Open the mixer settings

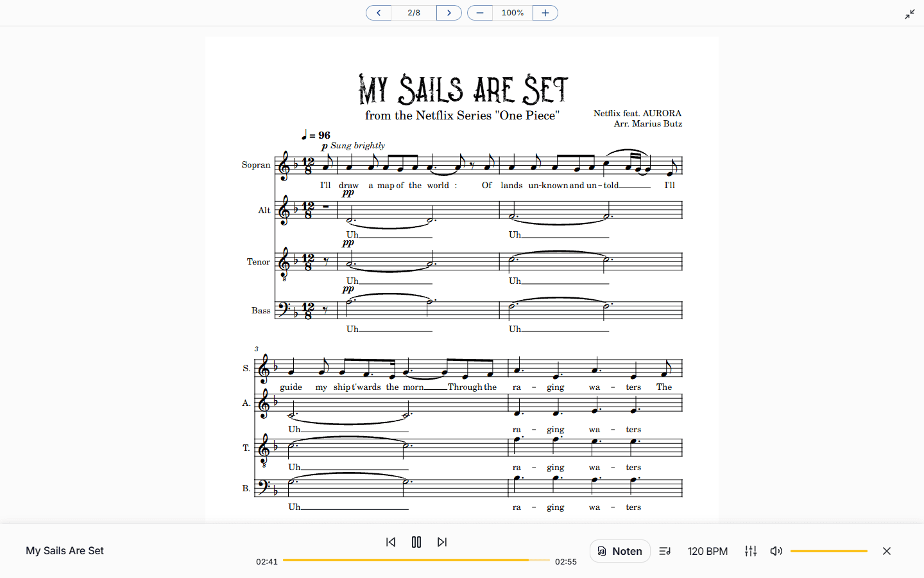click(x=751, y=551)
